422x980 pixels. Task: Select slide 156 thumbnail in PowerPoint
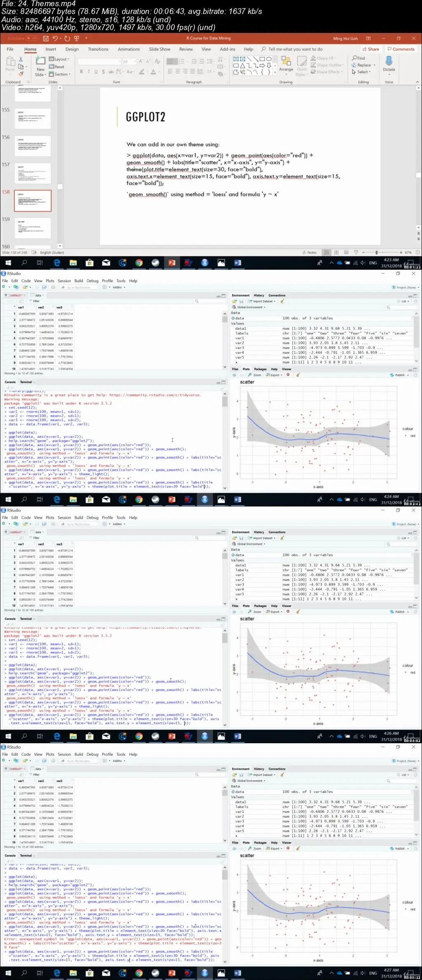click(x=33, y=146)
